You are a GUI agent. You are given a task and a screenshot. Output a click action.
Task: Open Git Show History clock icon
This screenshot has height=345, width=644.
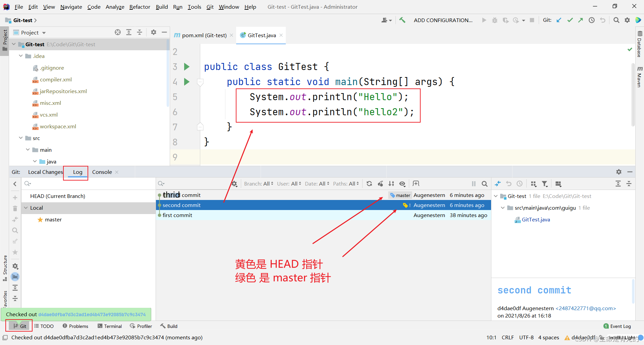coord(592,20)
